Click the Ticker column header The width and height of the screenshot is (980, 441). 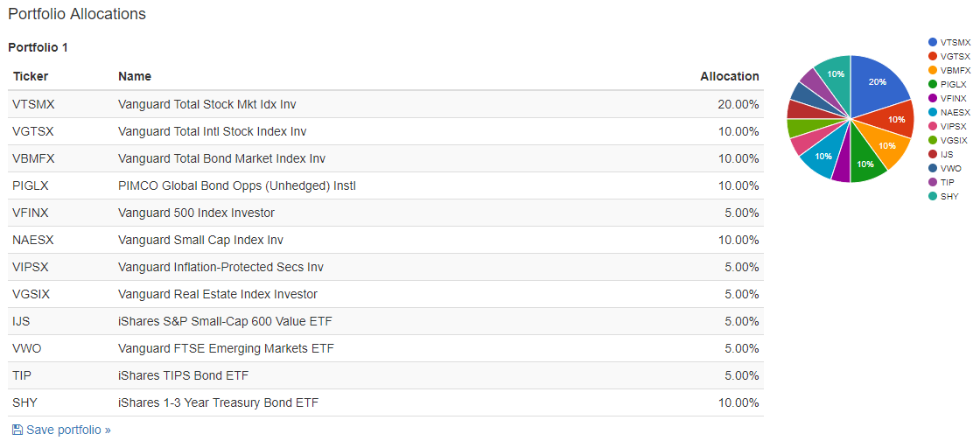tap(31, 76)
